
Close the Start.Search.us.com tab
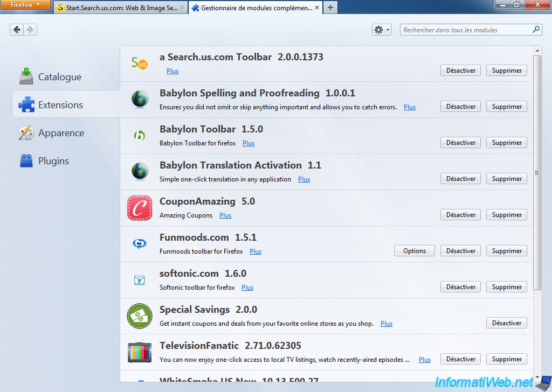[x=182, y=8]
